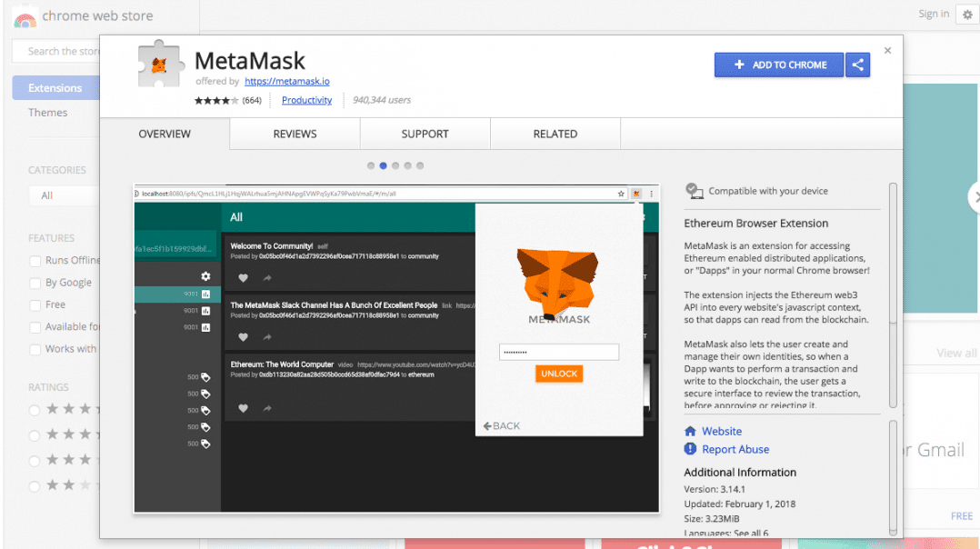Click MetaMask fox toolbar icon in screenshot
The width and height of the screenshot is (980, 549).
(636, 194)
